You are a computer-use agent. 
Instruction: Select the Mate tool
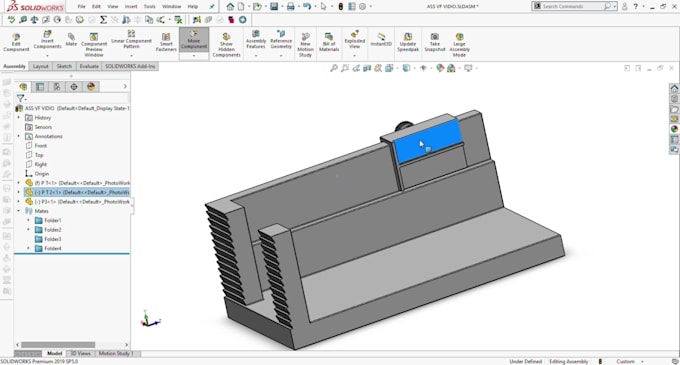pyautogui.click(x=71, y=39)
